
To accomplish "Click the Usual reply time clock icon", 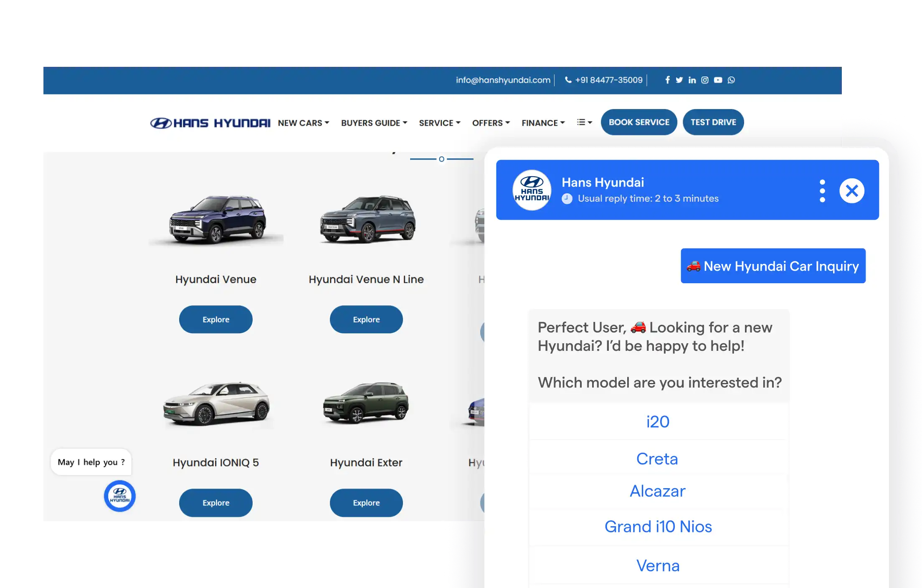I will (x=567, y=198).
